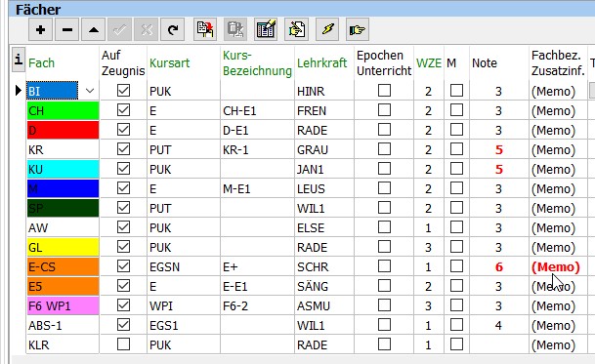Click the greyed checkmark post button
The image size is (595, 364).
120,29
